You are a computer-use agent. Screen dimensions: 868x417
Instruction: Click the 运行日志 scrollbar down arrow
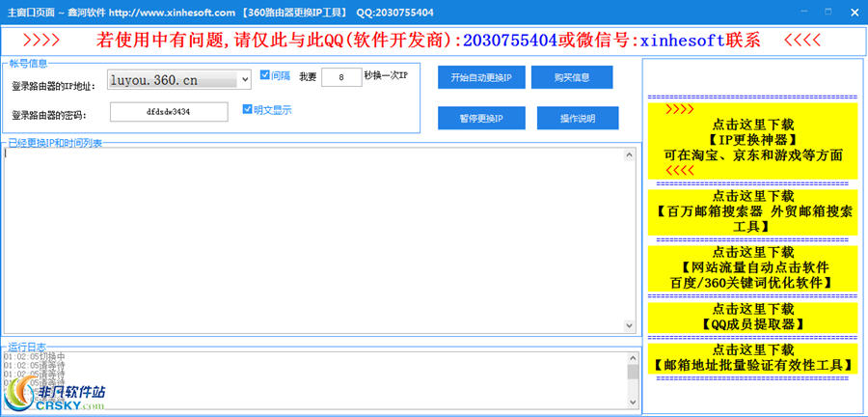tap(633, 402)
